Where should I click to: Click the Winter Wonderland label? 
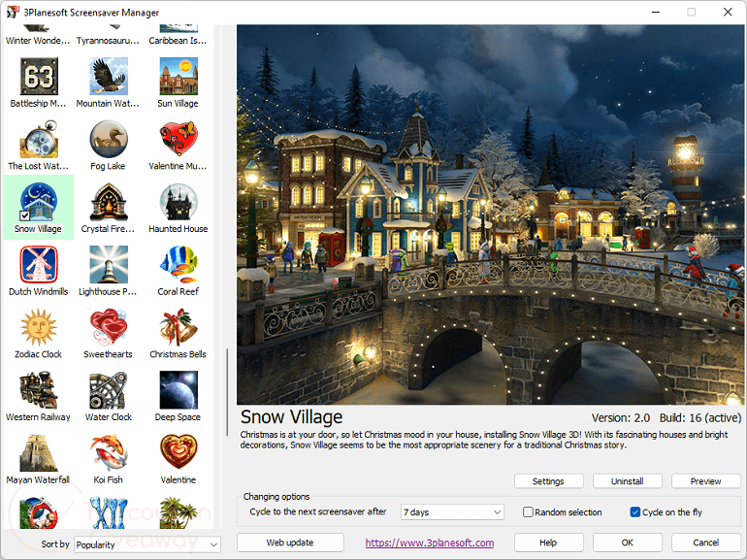(38, 41)
